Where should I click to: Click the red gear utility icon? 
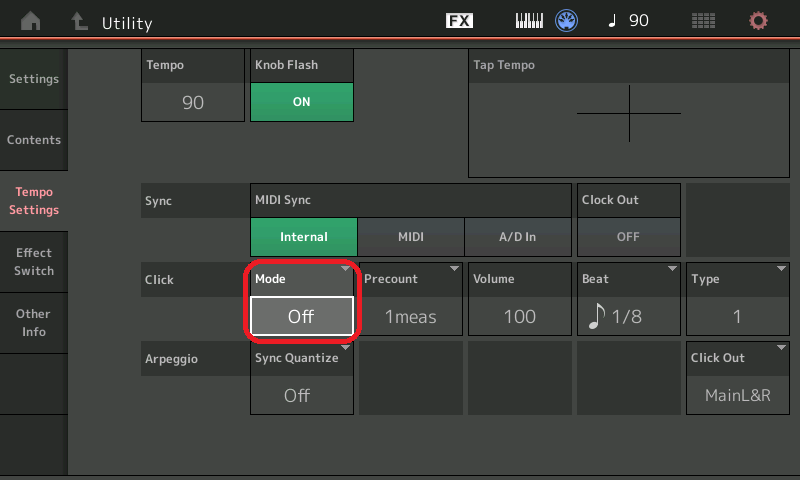tap(759, 21)
